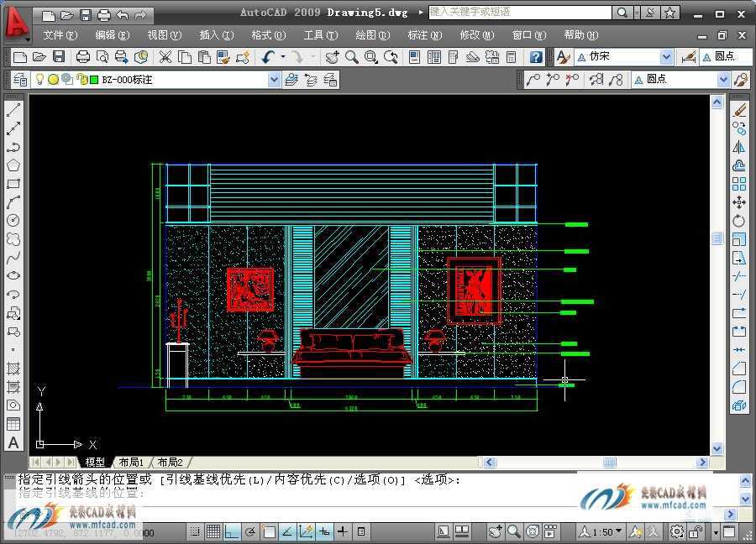Image resolution: width=756 pixels, height=544 pixels.
Task: Select the Hatch tool
Action: (13, 369)
